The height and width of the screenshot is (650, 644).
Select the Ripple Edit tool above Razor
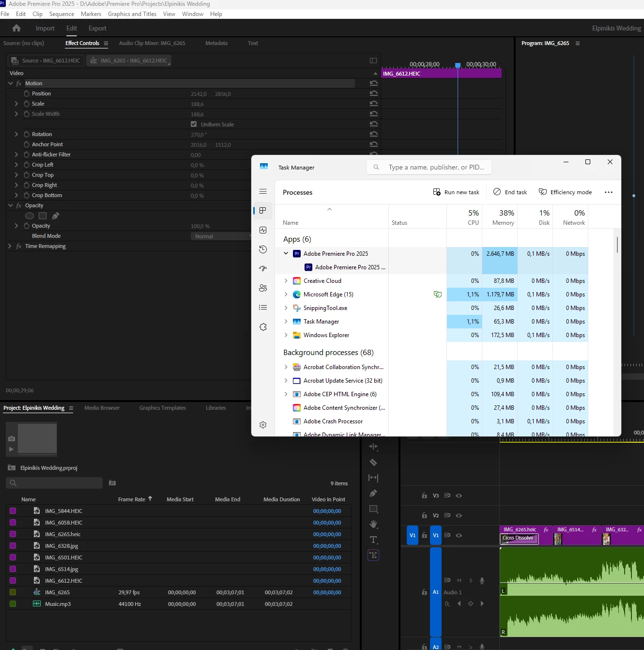(373, 447)
